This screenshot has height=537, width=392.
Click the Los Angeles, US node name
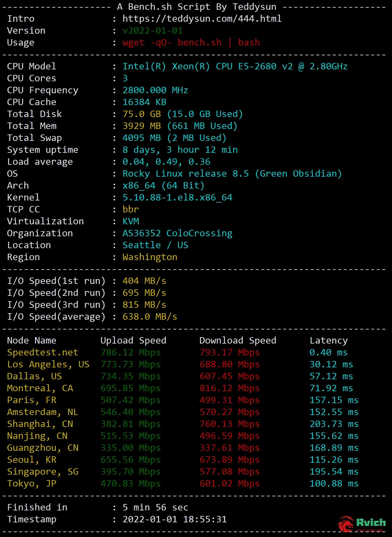(x=48, y=364)
